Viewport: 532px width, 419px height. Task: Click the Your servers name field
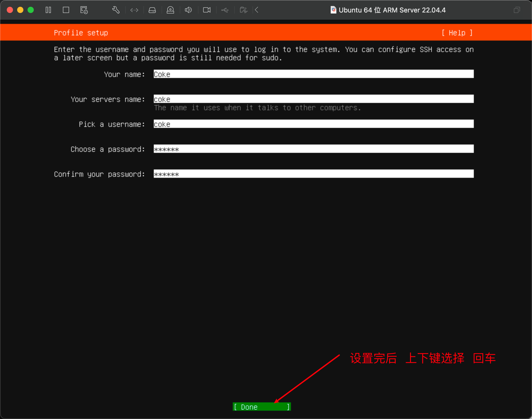pos(313,99)
